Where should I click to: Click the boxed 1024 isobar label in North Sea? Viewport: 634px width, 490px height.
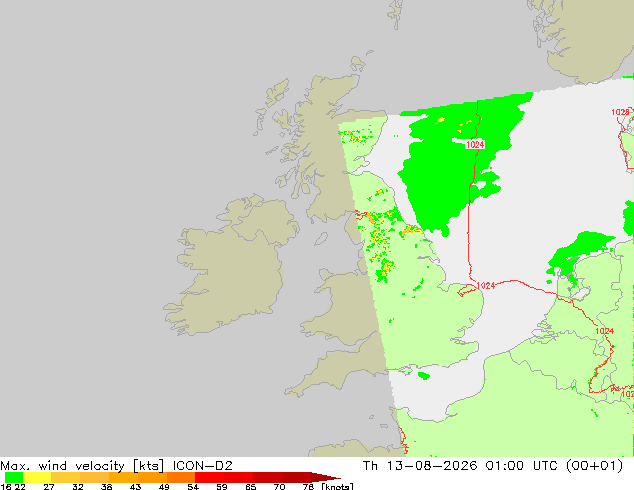tap(475, 144)
